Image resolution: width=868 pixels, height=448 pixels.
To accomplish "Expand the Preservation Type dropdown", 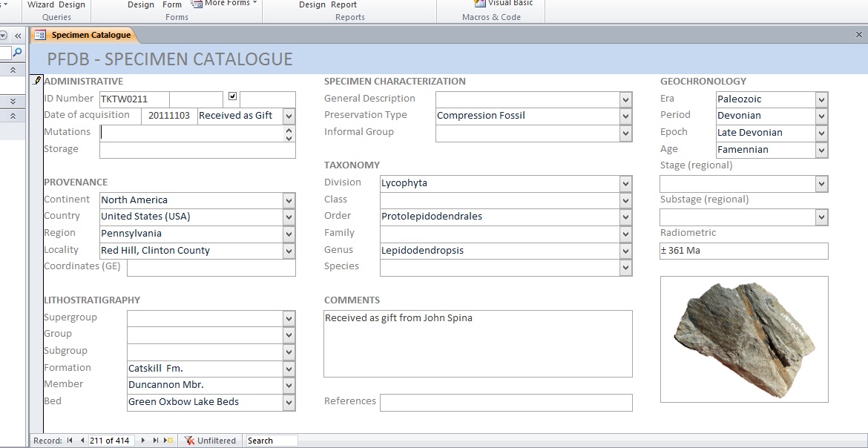I will (x=625, y=116).
